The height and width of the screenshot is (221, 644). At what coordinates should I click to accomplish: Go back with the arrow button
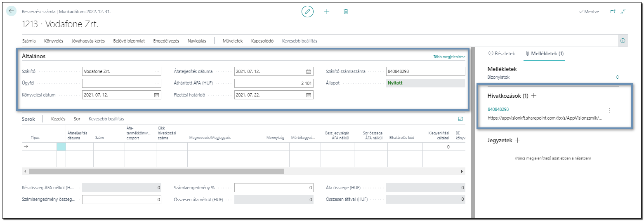(x=11, y=12)
